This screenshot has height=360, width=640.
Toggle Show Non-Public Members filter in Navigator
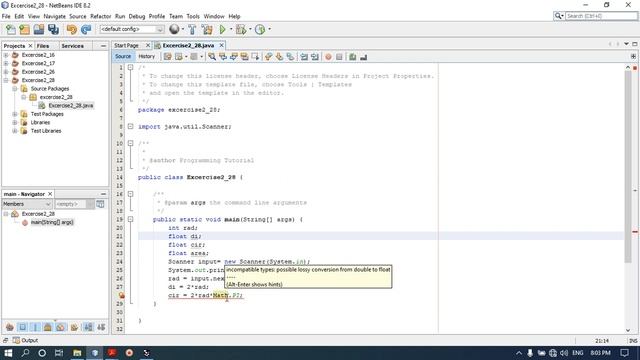[48, 327]
